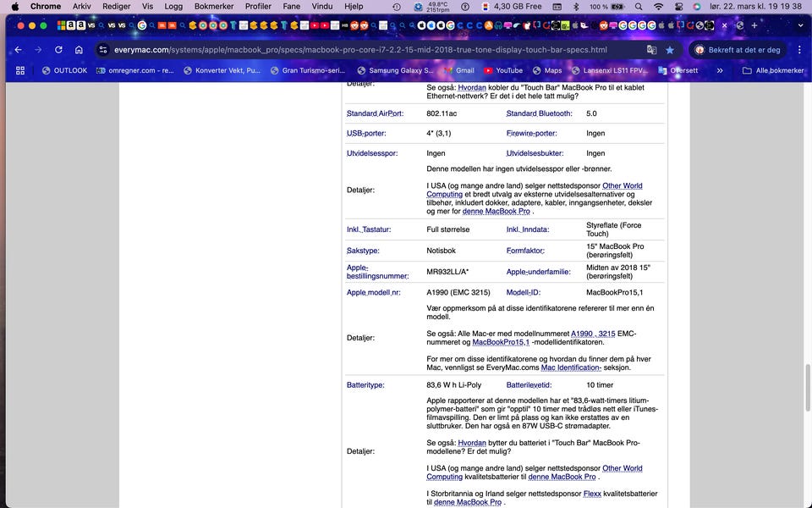The width and height of the screenshot is (812, 508).
Task: Open the Chrome app menu
Action: tap(46, 6)
